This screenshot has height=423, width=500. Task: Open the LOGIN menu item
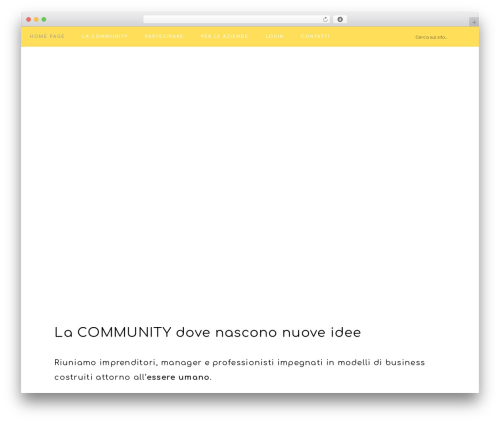point(275,36)
